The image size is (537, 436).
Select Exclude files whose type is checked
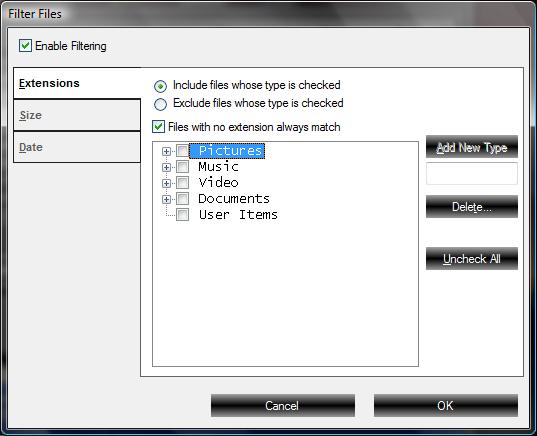pos(160,104)
